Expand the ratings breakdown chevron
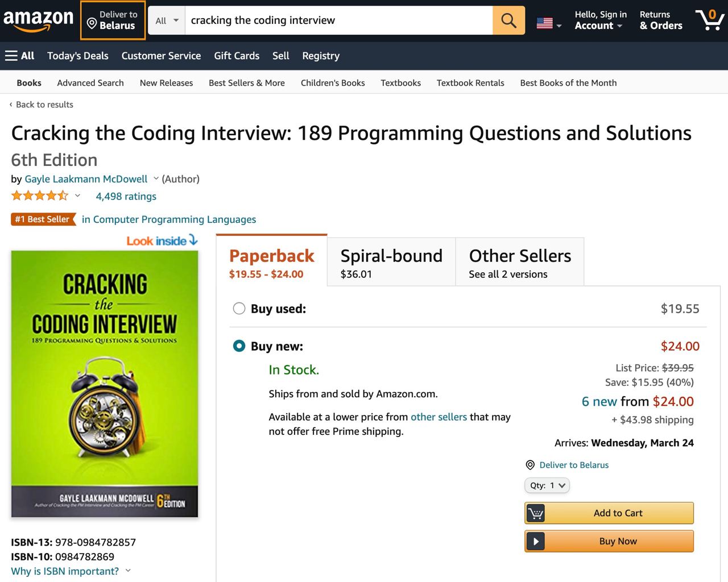Image resolution: width=728 pixels, height=582 pixels. 77,196
